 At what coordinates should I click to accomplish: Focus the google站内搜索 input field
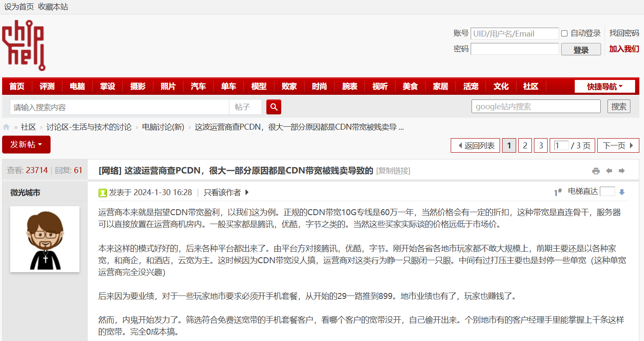click(x=536, y=106)
